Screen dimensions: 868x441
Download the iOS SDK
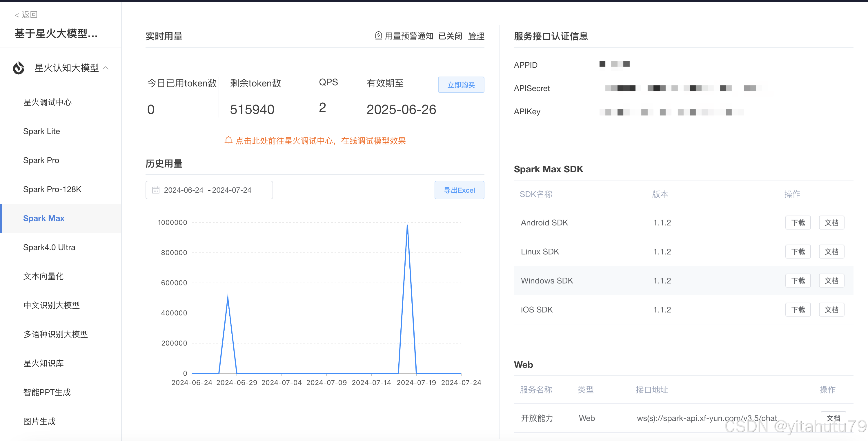click(798, 310)
